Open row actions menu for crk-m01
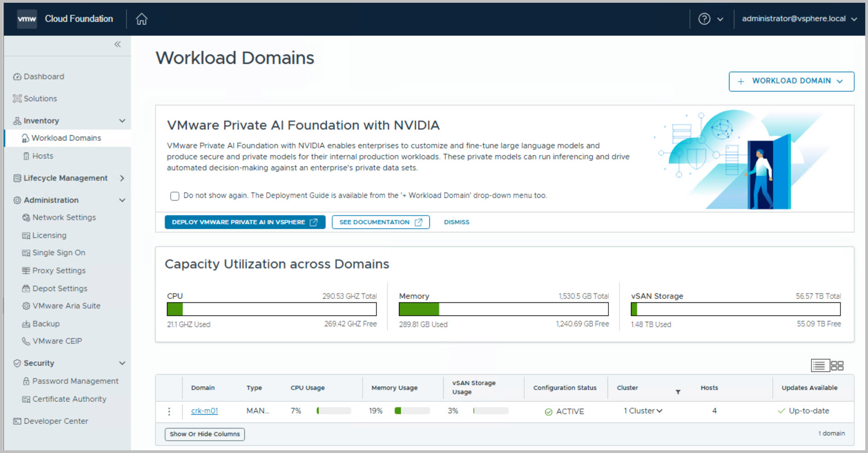Image resolution: width=868 pixels, height=453 pixels. pyautogui.click(x=169, y=411)
